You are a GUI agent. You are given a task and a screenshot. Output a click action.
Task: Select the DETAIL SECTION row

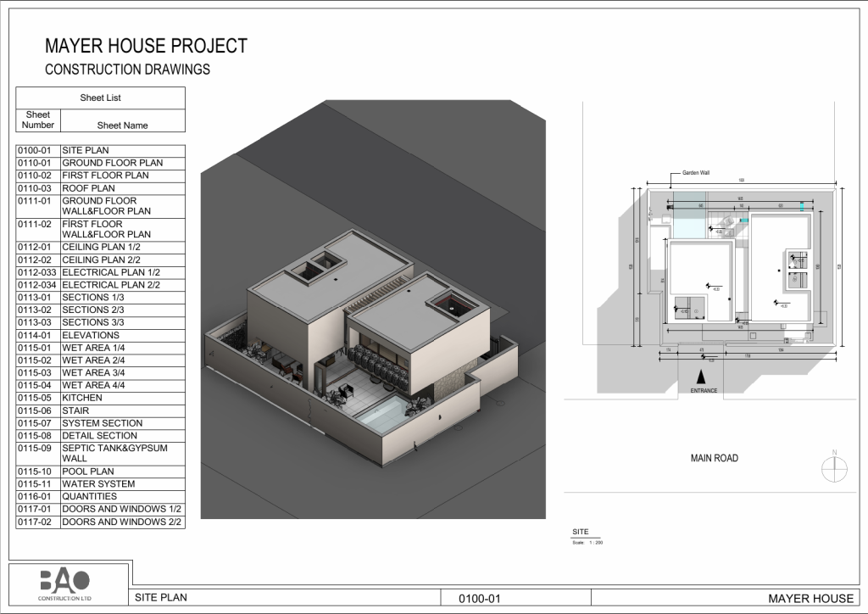pos(100,436)
